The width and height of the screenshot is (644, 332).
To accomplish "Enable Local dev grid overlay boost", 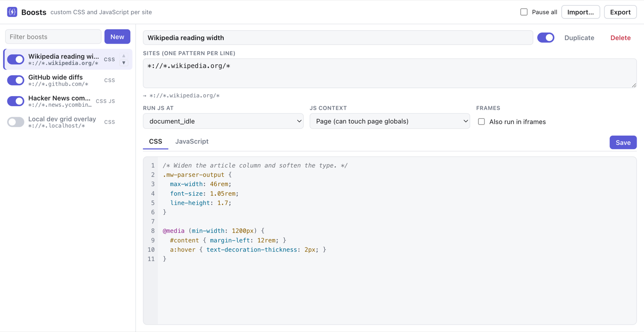I will 16,122.
